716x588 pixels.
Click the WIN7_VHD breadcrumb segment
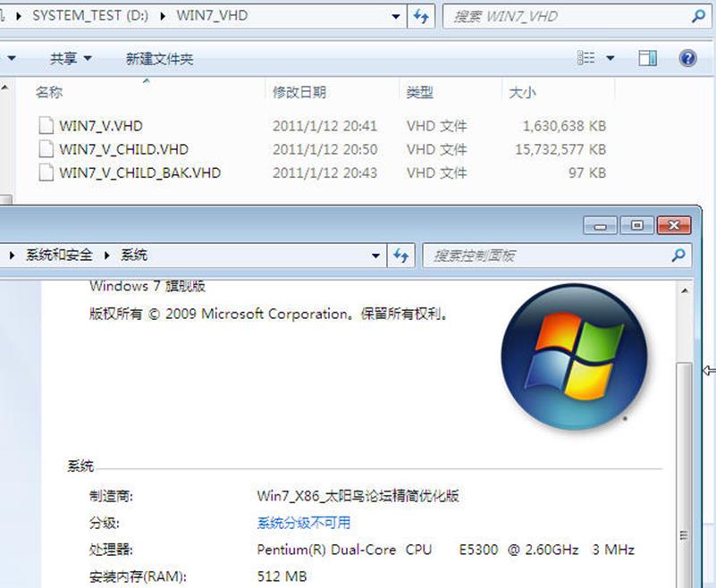click(212, 15)
